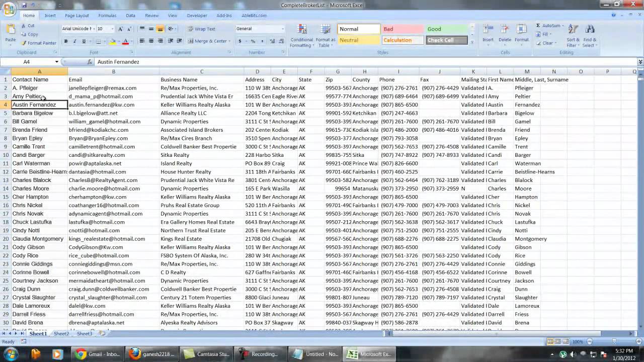Click the Insert Worksheet tab icon
The width and height of the screenshot is (644, 362).
point(103,333)
